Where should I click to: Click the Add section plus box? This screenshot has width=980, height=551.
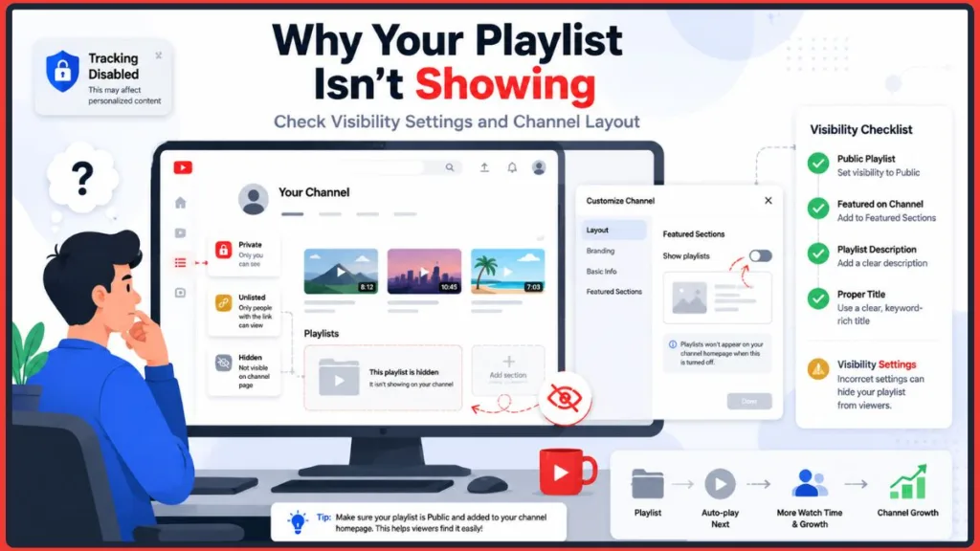tap(508, 370)
